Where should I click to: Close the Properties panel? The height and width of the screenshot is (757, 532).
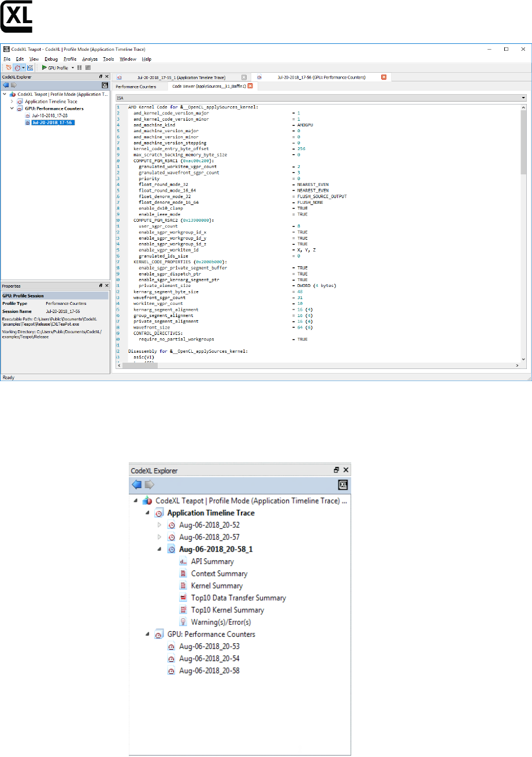106,286
